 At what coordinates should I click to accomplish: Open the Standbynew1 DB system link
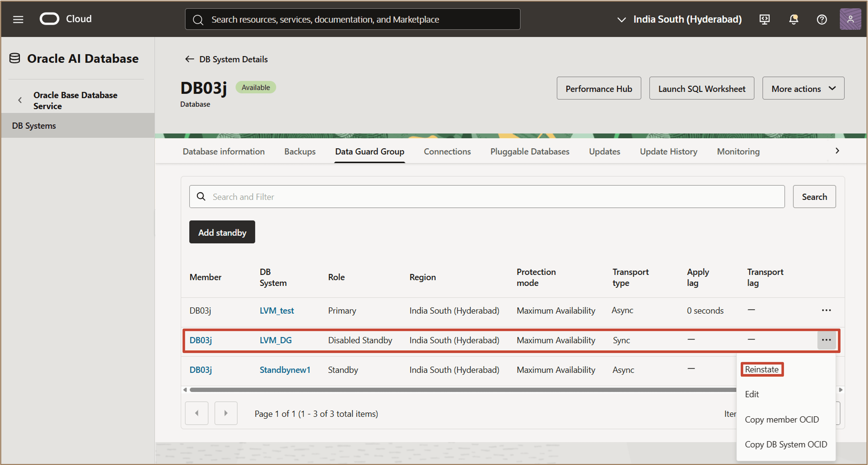click(285, 370)
